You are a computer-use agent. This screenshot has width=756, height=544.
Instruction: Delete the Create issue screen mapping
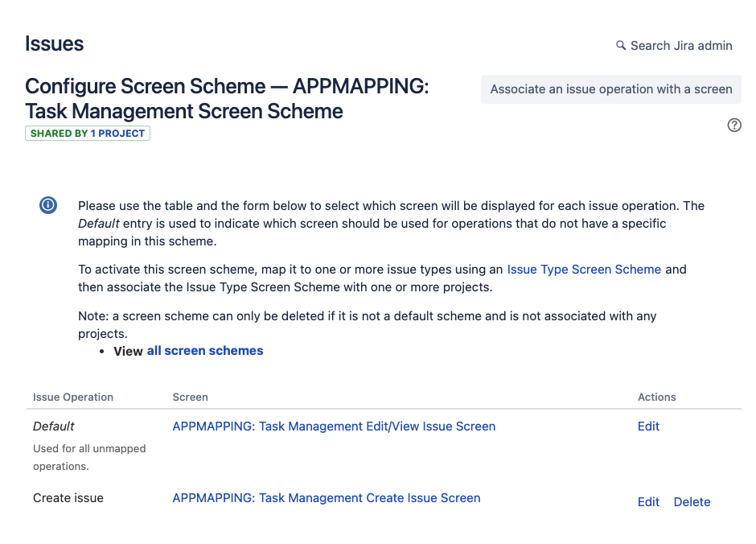(692, 501)
